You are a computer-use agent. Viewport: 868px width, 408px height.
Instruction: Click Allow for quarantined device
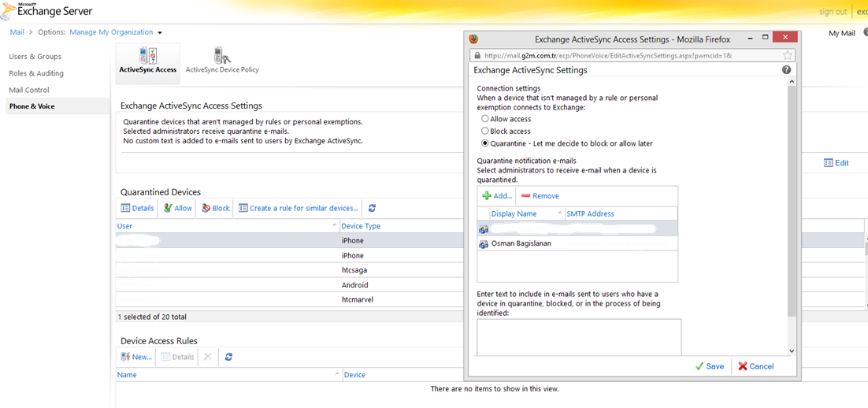pos(177,208)
